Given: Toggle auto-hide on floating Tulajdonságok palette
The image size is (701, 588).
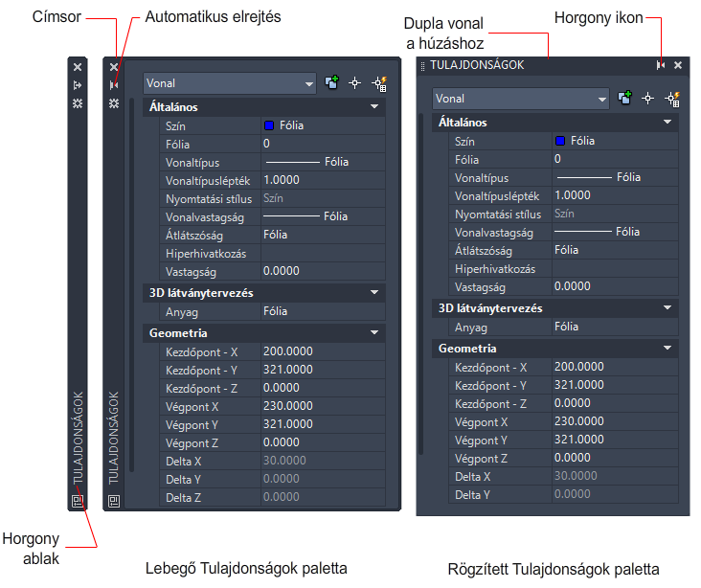Looking at the screenshot, I should (114, 85).
